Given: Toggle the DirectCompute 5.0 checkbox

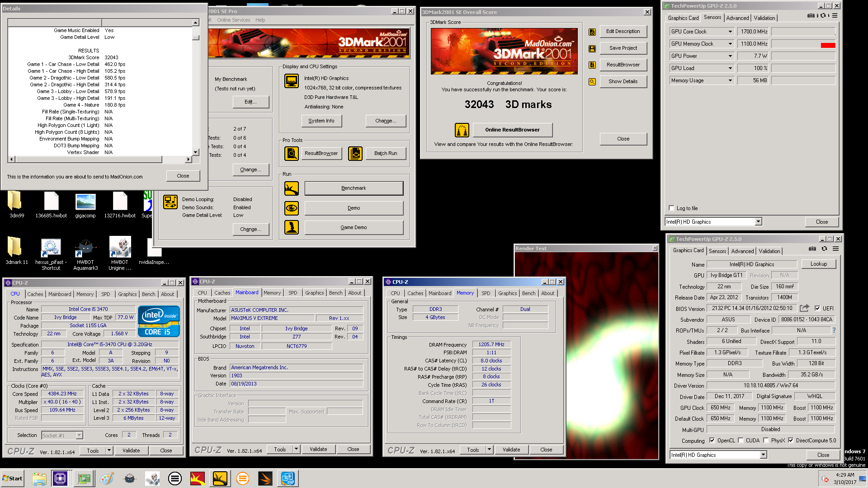Looking at the screenshot, I should (x=791, y=441).
